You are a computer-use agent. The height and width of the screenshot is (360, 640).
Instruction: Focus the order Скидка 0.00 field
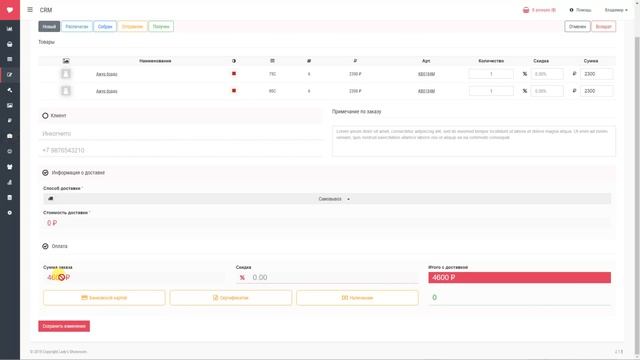tap(333, 278)
